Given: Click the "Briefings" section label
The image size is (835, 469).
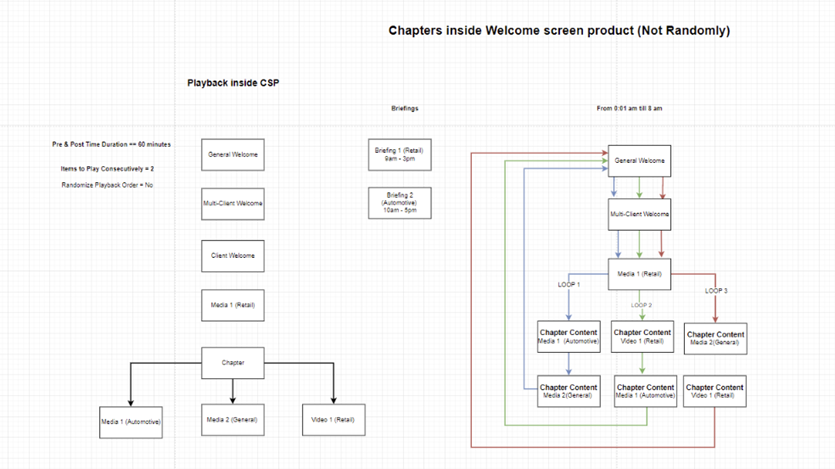Looking at the screenshot, I should click(x=404, y=108).
